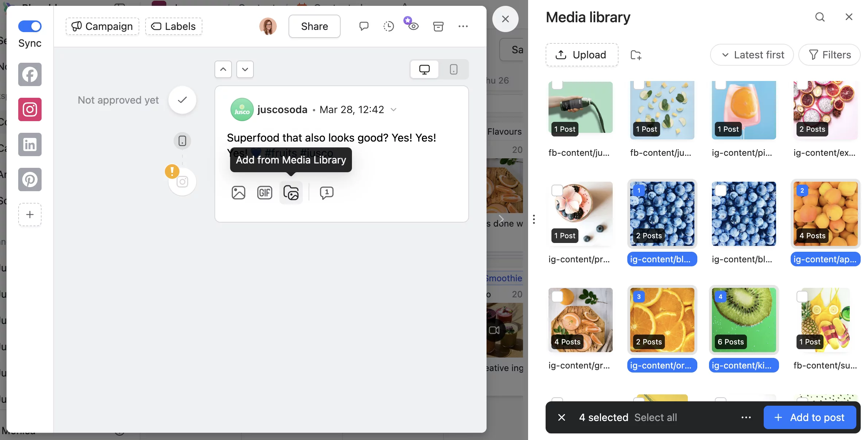Image resolution: width=868 pixels, height=440 pixels.
Task: Click the user avatar in post header
Action: [x=268, y=26]
